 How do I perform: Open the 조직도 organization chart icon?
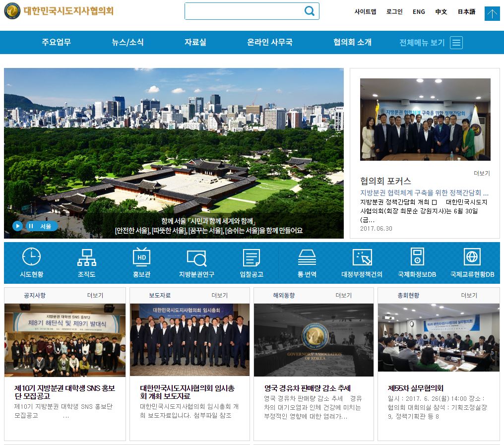[x=86, y=257]
